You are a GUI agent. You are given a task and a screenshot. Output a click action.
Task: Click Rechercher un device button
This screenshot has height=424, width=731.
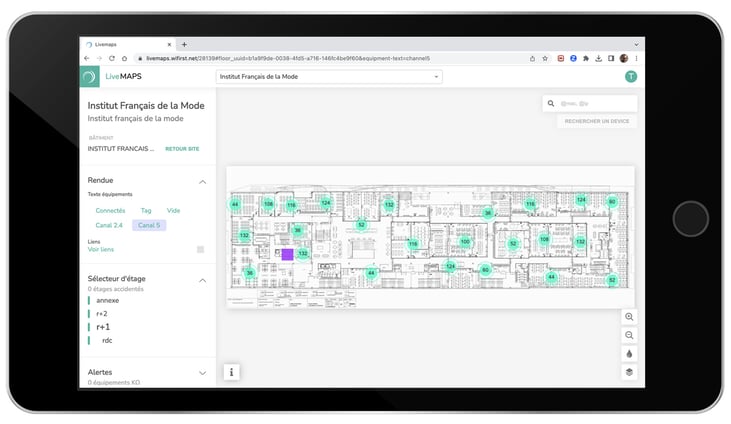coord(597,121)
